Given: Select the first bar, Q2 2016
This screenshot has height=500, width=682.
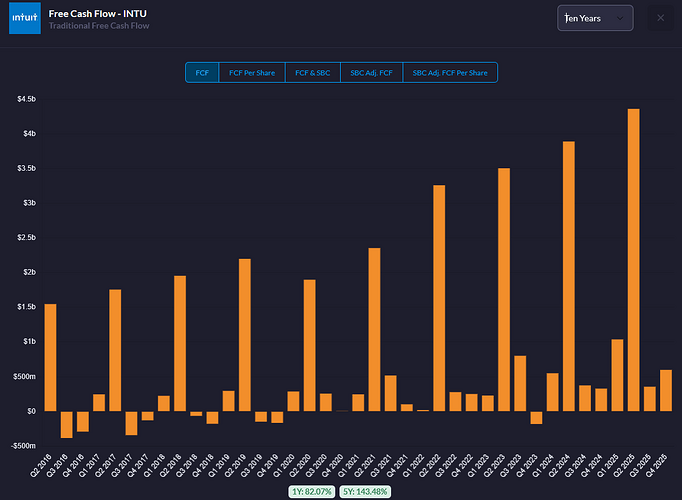Looking at the screenshot, I should pyautogui.click(x=50, y=357).
